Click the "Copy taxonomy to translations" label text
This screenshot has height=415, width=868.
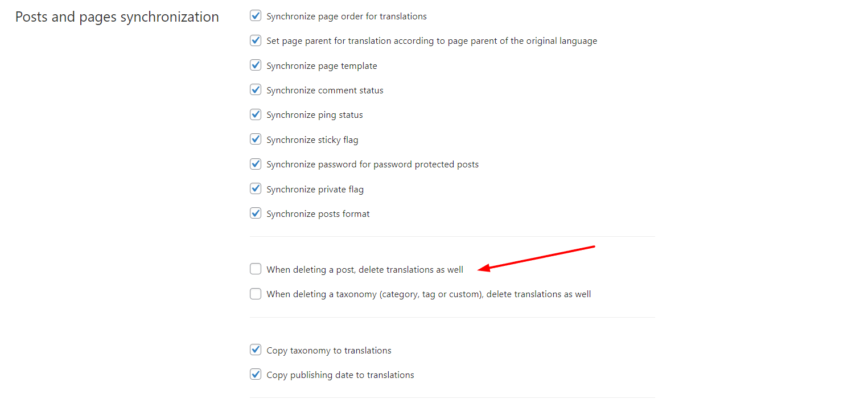[x=328, y=351]
